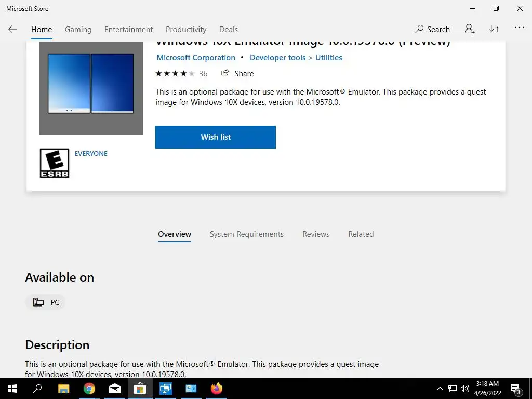532x399 pixels.
Task: Open Developer tools category link
Action: point(277,58)
